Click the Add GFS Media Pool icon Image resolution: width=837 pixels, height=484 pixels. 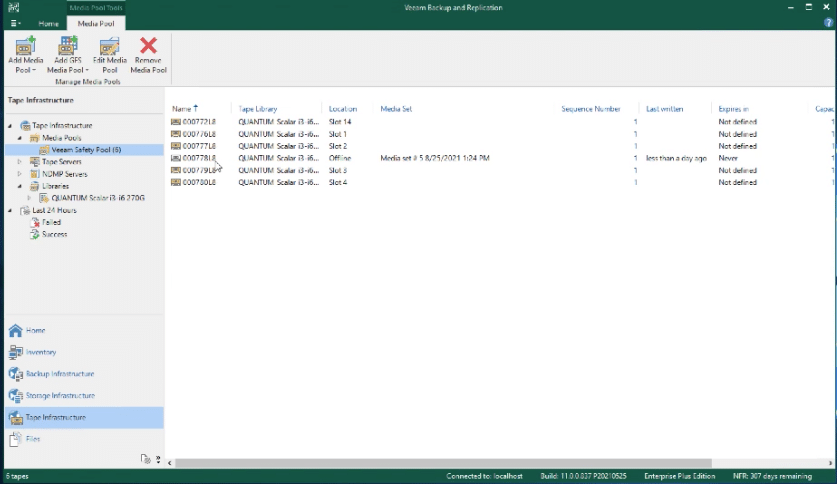(67, 46)
